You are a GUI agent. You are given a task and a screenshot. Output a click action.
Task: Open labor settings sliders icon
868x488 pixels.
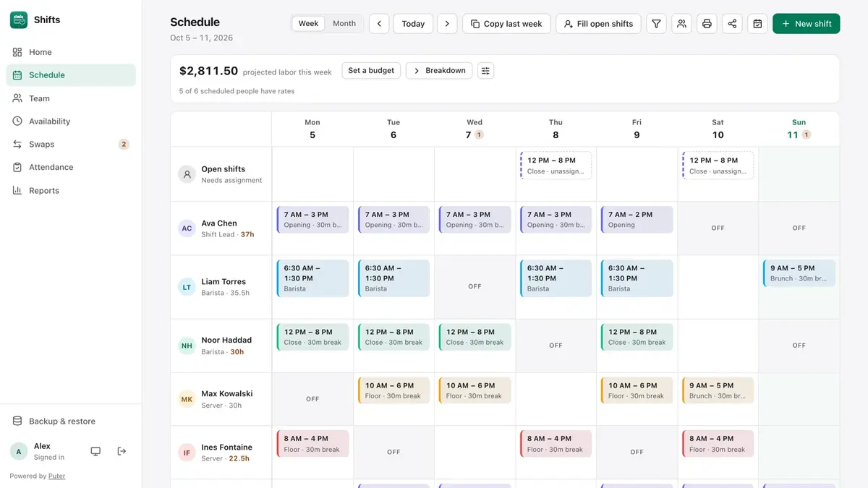(485, 71)
